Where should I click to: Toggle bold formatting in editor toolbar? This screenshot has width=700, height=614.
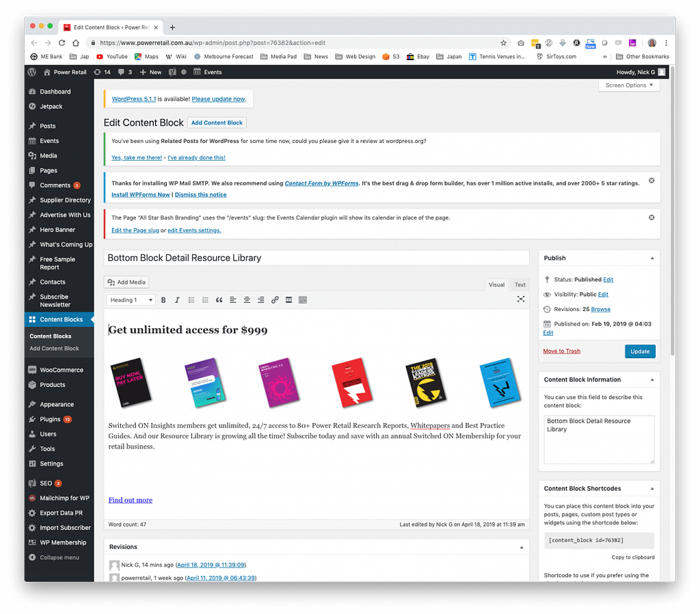click(163, 300)
